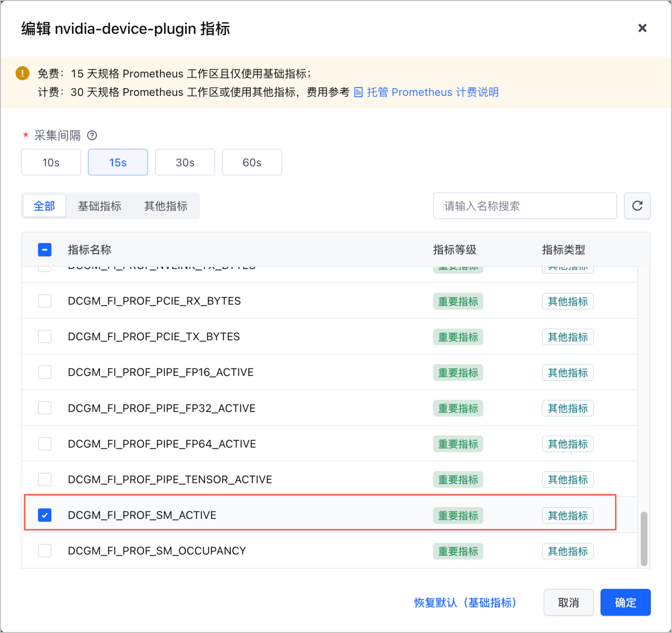Focus the 请输入名称搜索 search field
This screenshot has height=633, width=672.
pos(525,206)
